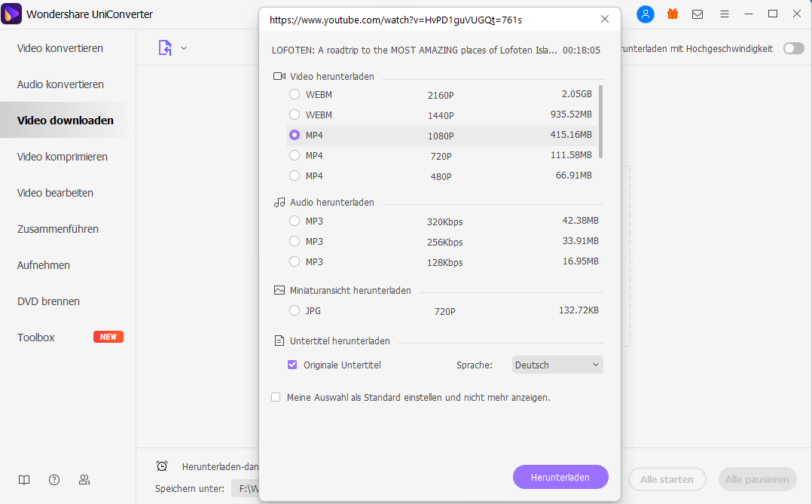Switch to the DVD brennen section
The width and height of the screenshot is (812, 504).
pyautogui.click(x=48, y=301)
